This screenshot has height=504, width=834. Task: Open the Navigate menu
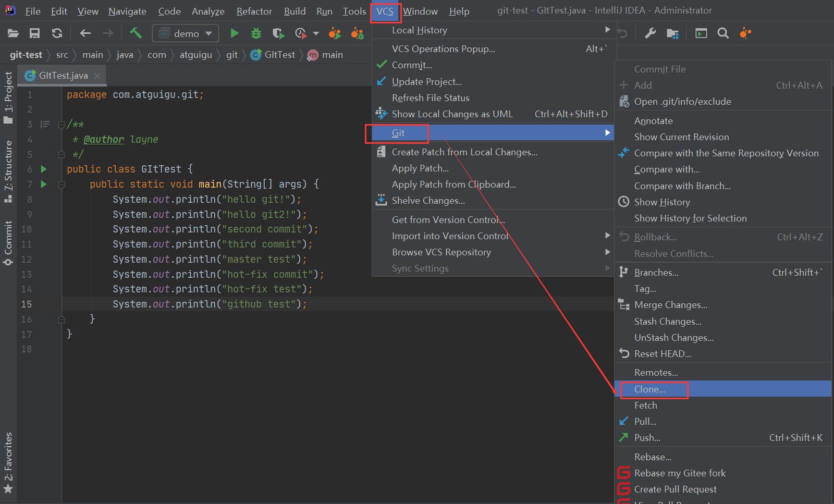coord(127,11)
